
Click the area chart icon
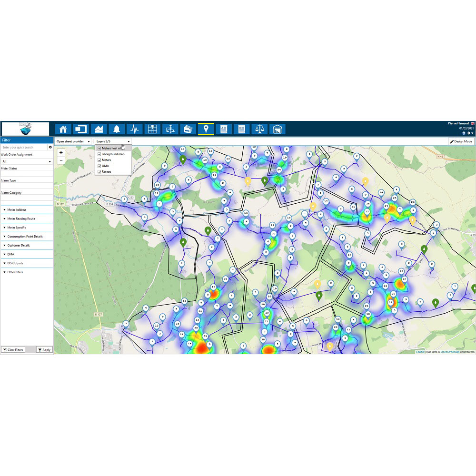(x=99, y=129)
